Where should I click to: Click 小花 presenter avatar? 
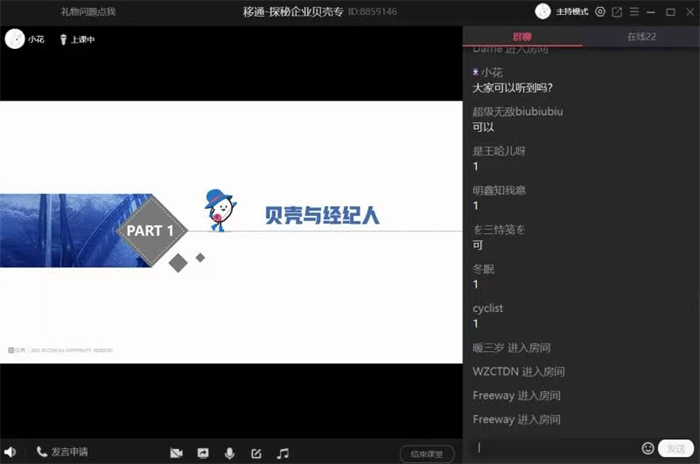tap(15, 39)
